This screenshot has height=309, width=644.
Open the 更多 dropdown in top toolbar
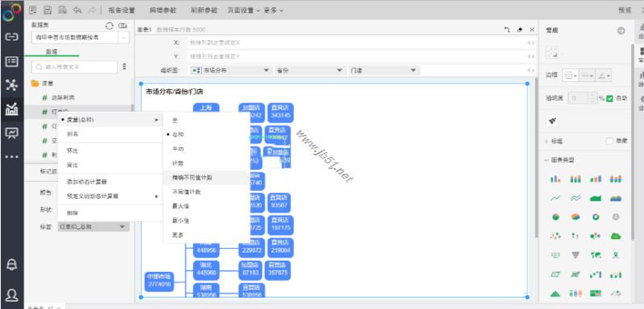274,10
